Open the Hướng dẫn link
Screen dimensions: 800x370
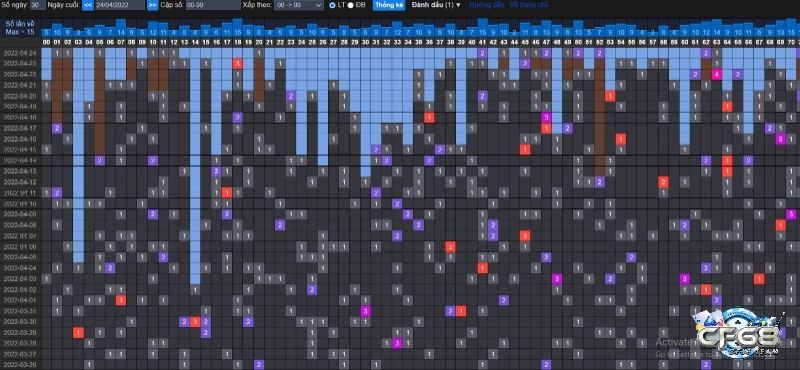(x=480, y=5)
